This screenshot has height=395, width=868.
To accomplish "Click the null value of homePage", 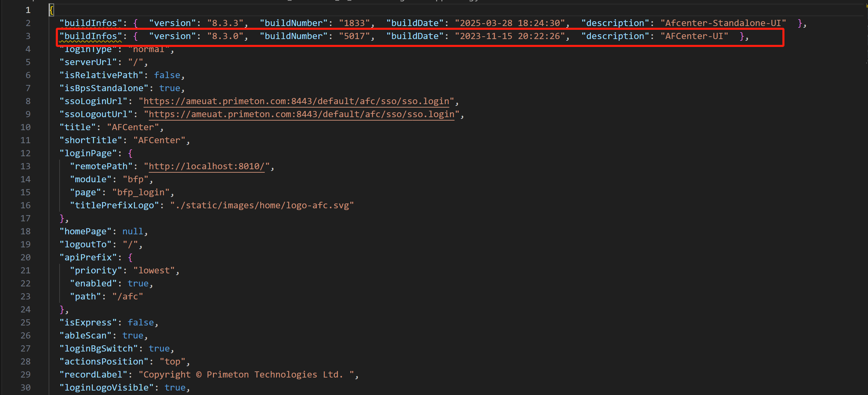I will pyautogui.click(x=133, y=231).
